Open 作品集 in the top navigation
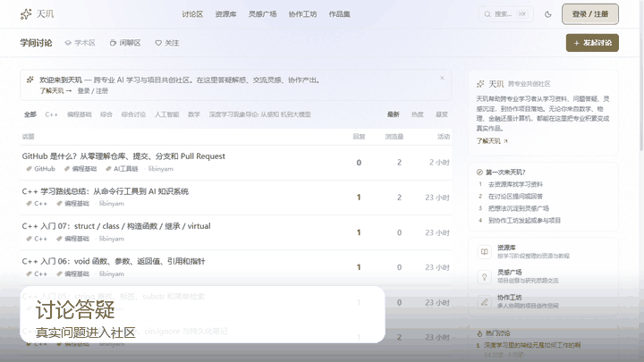 coord(339,14)
